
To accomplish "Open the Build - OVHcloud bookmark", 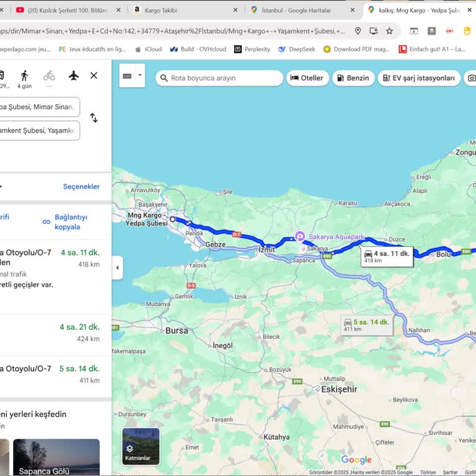I will click(x=198, y=49).
